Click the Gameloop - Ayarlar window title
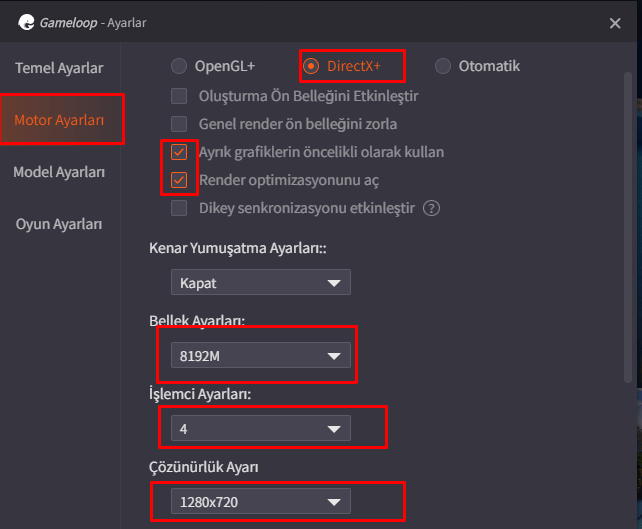 pyautogui.click(x=93, y=23)
